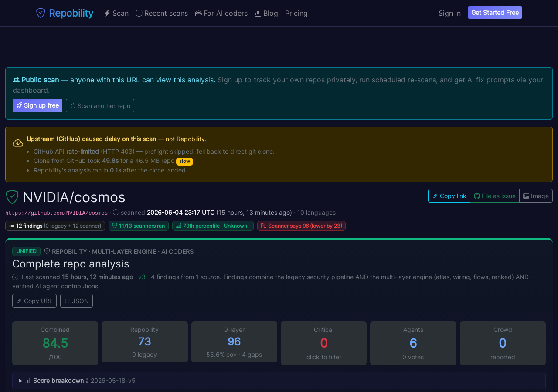
Task: Click the cloud download icon in the warning
Action: [x=18, y=143]
